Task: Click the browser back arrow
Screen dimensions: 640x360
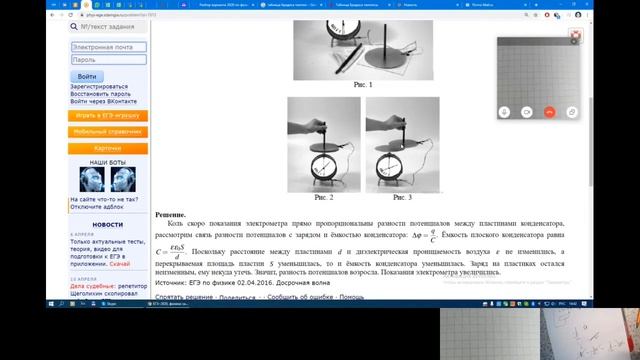Action: tap(52, 15)
